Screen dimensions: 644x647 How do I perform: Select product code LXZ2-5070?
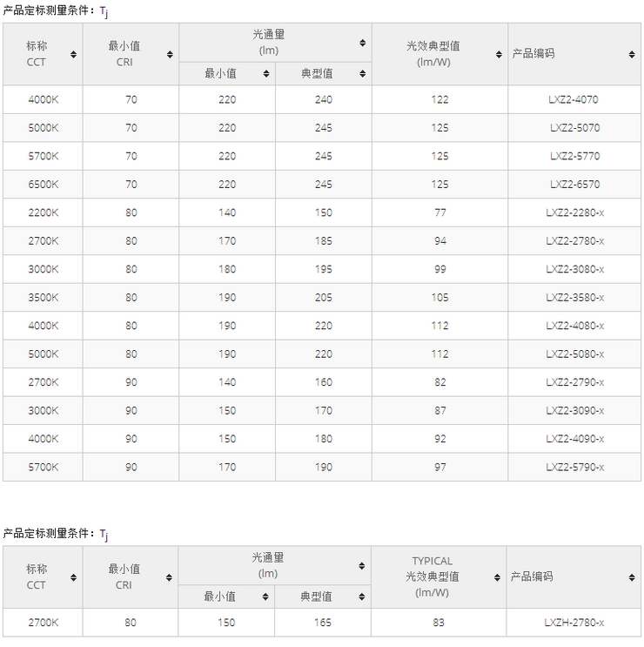tap(574, 128)
